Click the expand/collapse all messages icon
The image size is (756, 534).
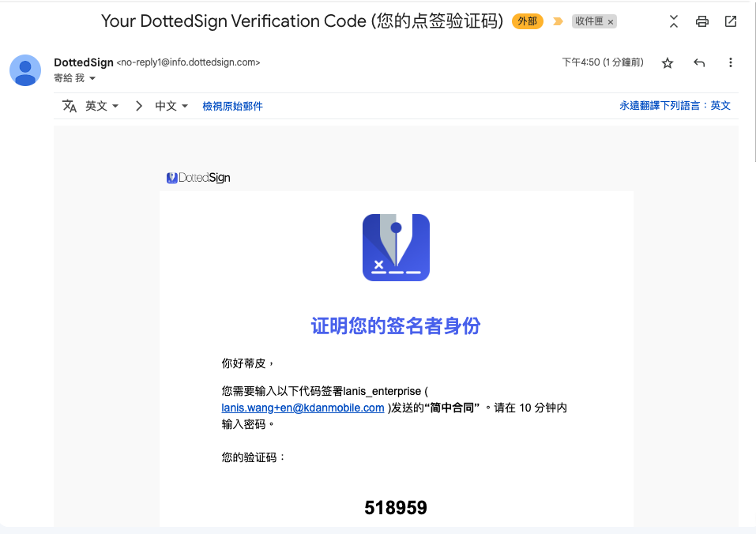coord(674,21)
